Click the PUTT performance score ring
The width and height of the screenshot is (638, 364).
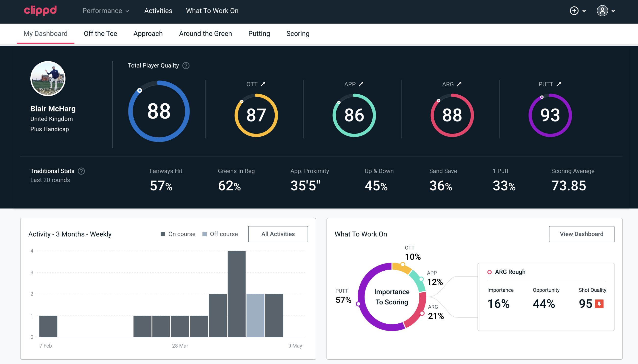point(549,115)
